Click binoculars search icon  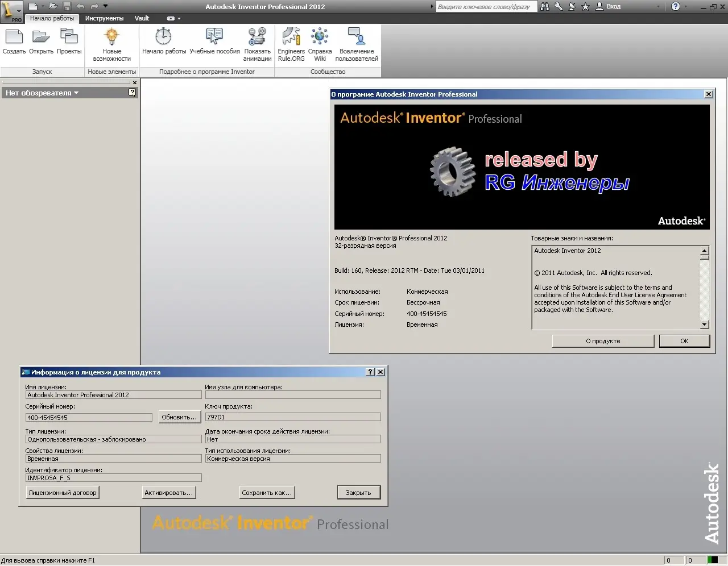545,7
